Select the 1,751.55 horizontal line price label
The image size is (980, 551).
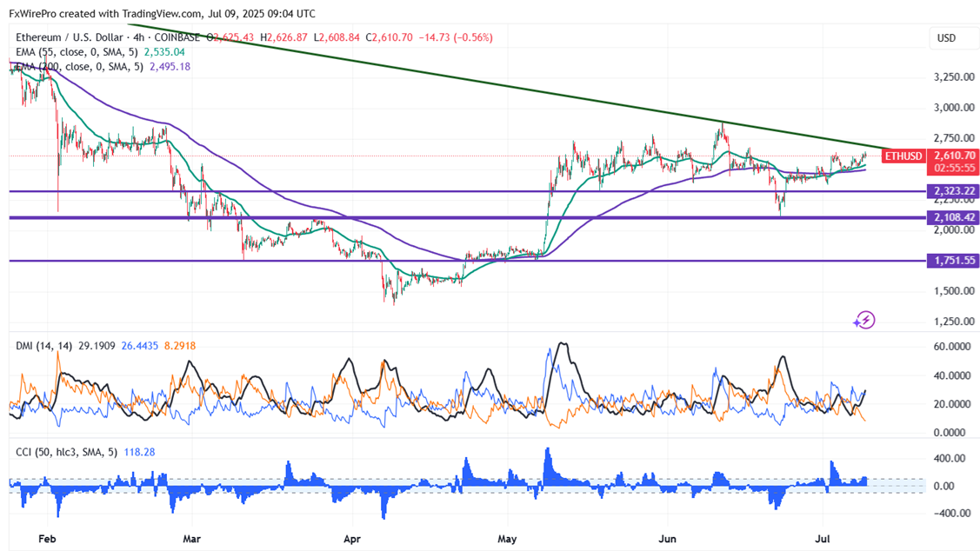pos(954,261)
